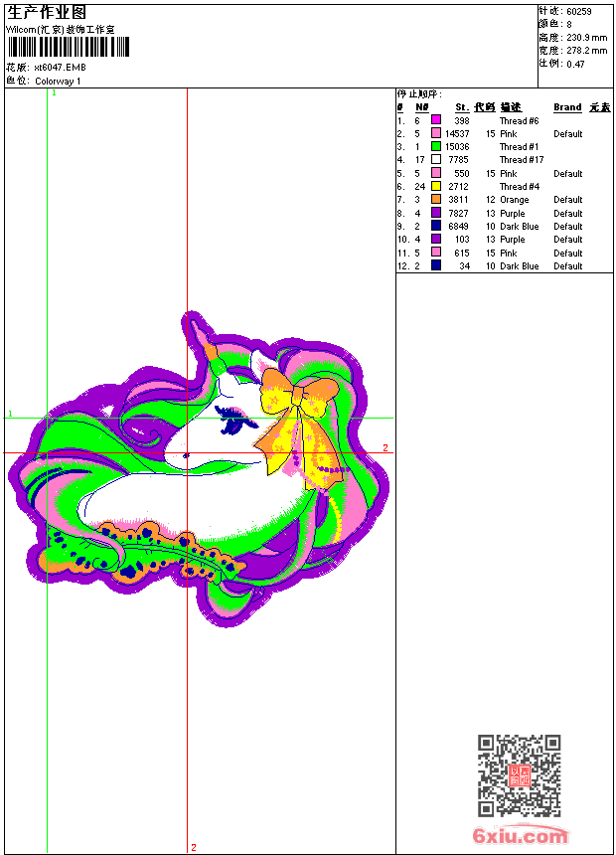Screen dimensions: 616x855
Task: Click the "停止顺序" stop sequence heading
Action: click(x=419, y=94)
